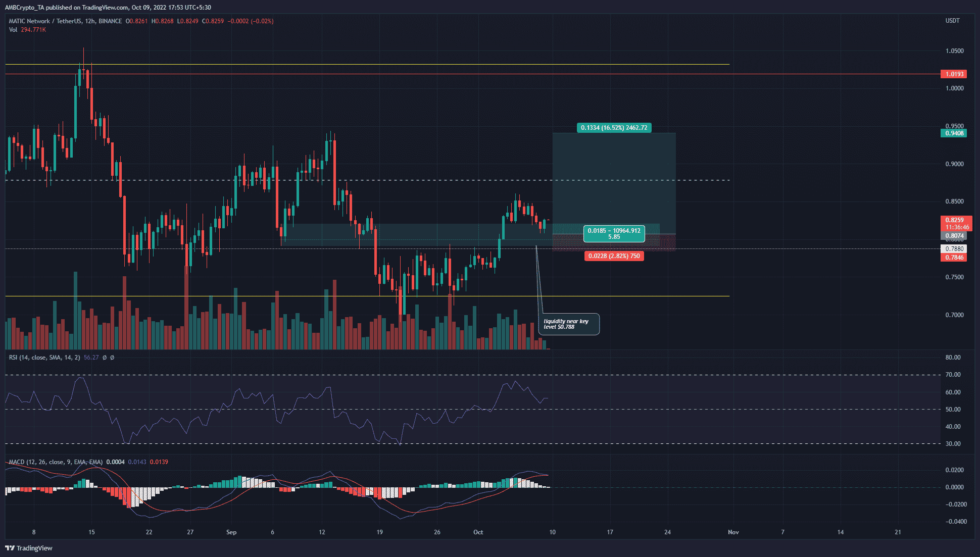The height and width of the screenshot is (557, 980).
Task: Click the 'liquidity near key level $0.788' callout
Action: [569, 324]
